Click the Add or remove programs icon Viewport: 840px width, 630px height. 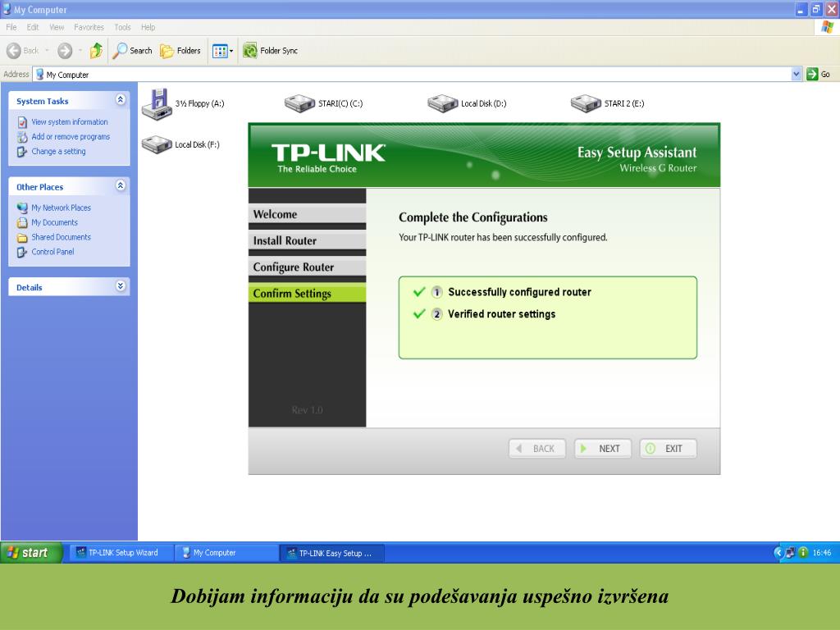[x=22, y=137]
